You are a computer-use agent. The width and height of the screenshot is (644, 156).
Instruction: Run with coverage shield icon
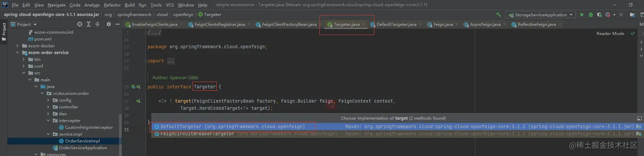point(600,14)
